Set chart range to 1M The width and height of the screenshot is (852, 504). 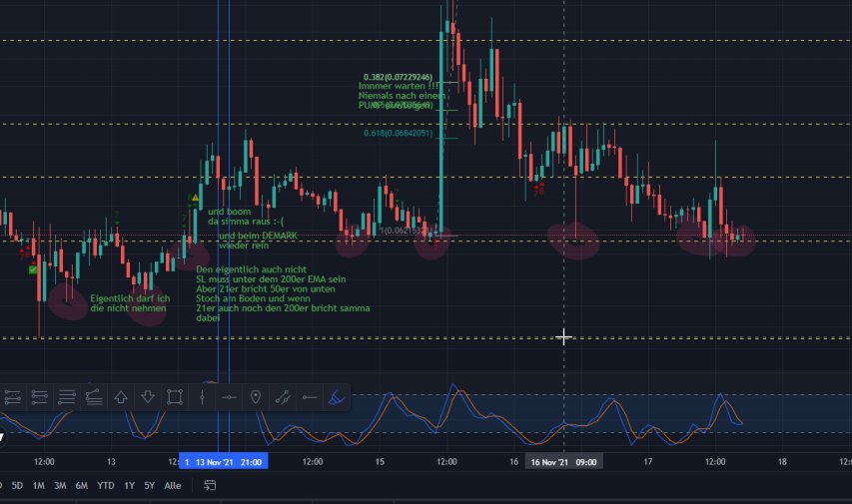click(39, 485)
